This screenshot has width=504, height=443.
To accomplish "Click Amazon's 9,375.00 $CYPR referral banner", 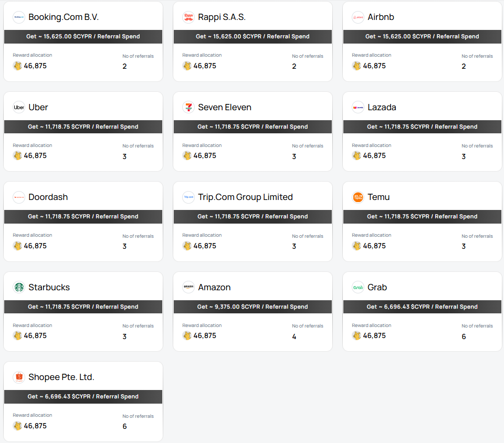I will tap(253, 307).
